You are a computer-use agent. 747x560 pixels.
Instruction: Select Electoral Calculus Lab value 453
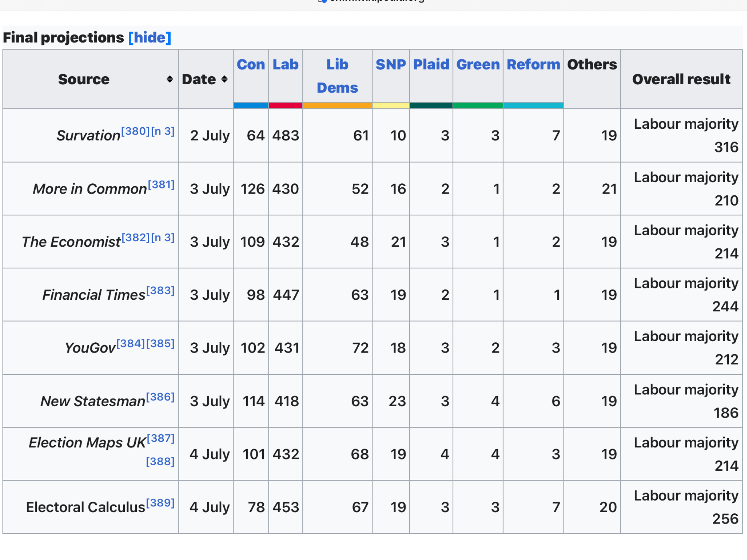click(286, 507)
